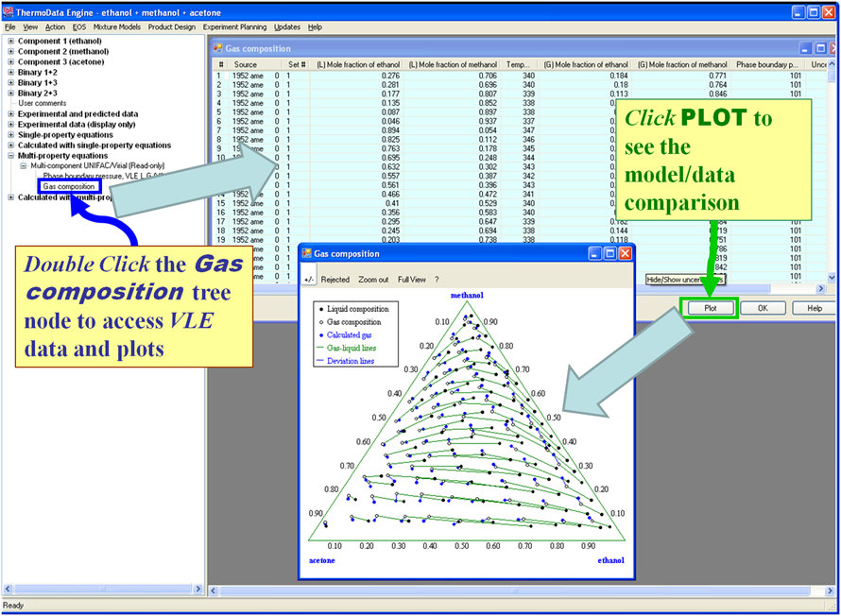Expand Component 2 (methanol) tree node
841x616 pixels.
coord(10,51)
